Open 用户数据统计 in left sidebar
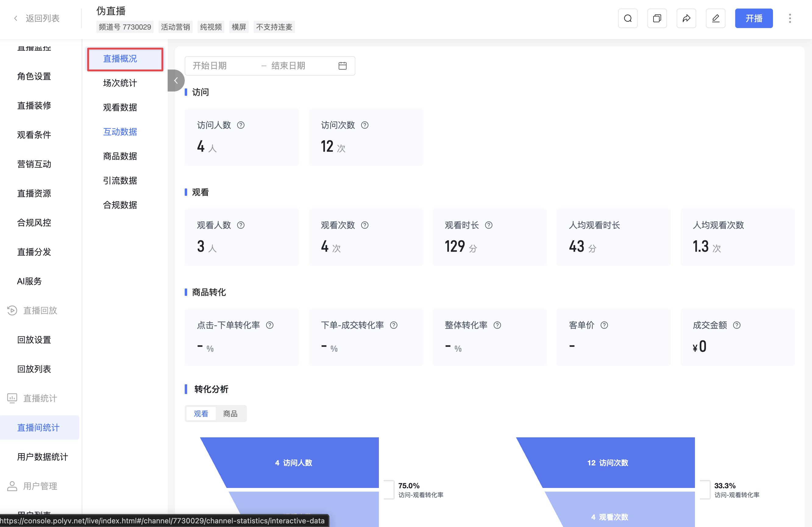The image size is (812, 527). (43, 457)
